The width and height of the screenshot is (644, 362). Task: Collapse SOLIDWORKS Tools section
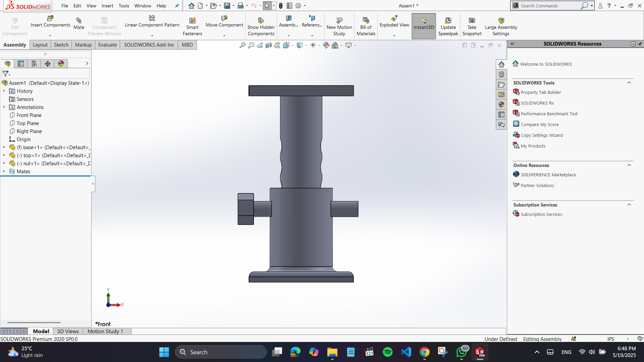629,83
